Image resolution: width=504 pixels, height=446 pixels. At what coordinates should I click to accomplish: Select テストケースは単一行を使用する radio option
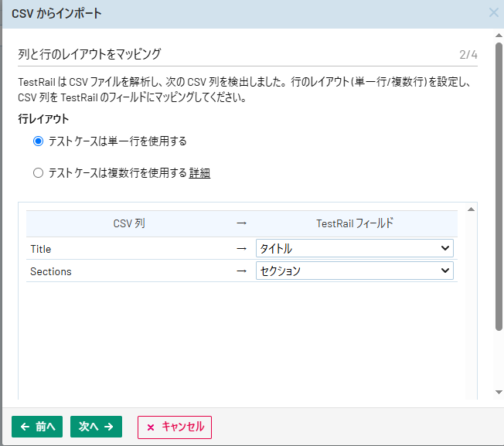(38, 141)
